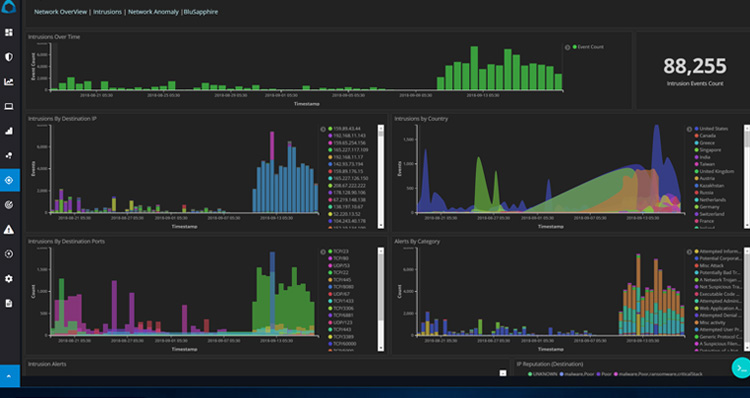The width and height of the screenshot is (750, 398).
Task: Toggle the 165.227.117.109 legend entry
Action: 348,150
